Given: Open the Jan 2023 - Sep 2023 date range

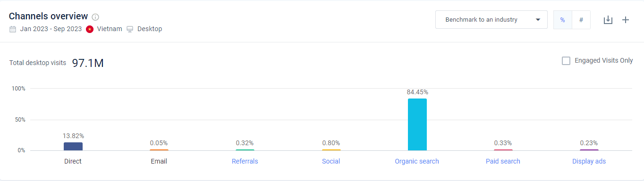Looking at the screenshot, I should click(x=51, y=29).
